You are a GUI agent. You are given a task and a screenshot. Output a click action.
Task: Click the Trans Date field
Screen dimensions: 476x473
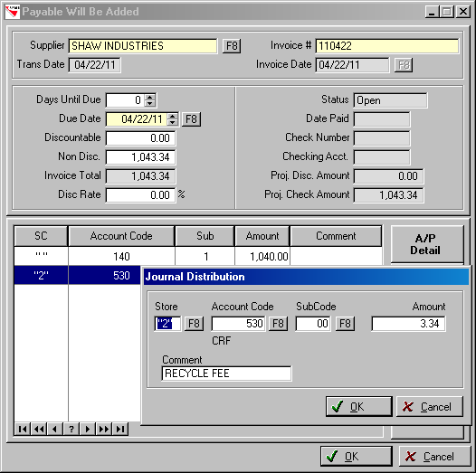(94, 65)
